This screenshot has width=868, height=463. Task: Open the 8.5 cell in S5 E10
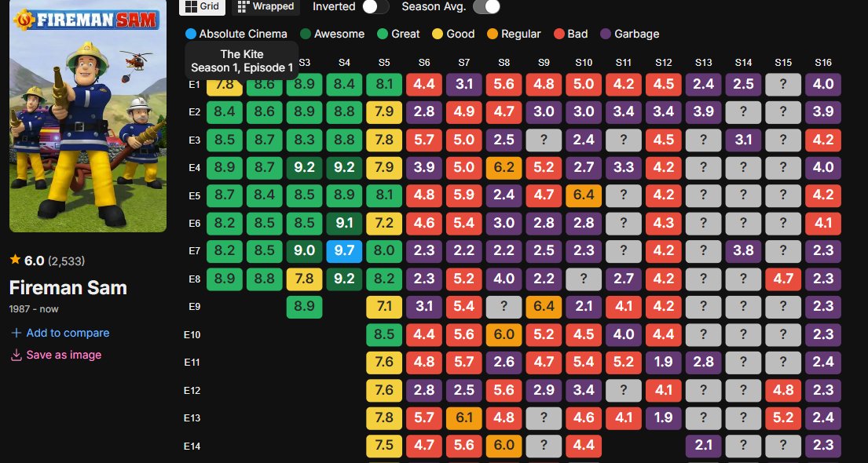point(384,334)
